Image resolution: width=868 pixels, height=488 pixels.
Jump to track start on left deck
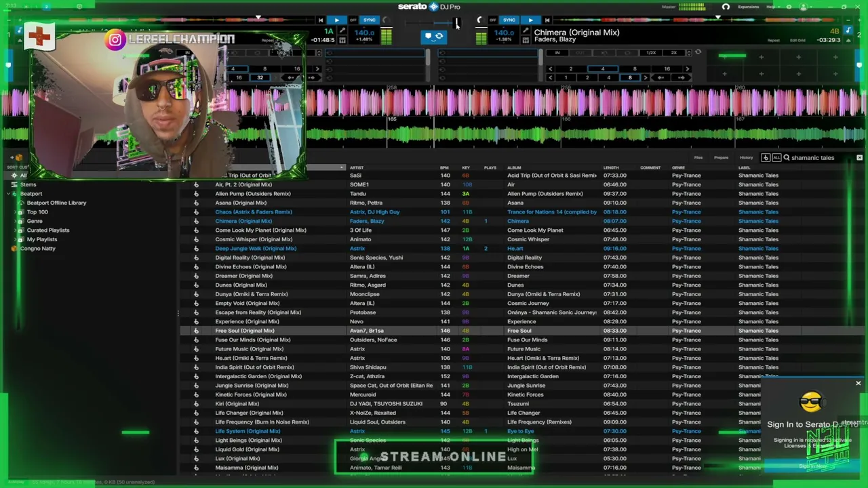tap(321, 20)
